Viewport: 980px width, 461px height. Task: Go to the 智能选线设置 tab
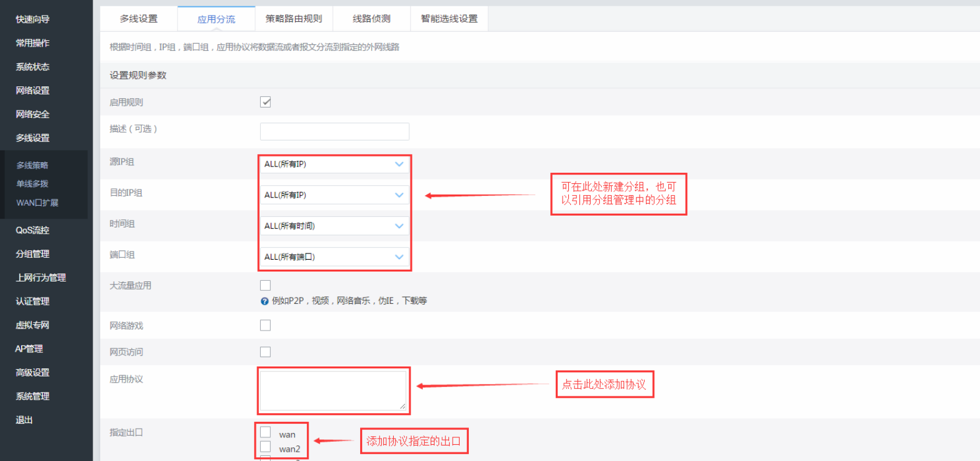(x=449, y=19)
